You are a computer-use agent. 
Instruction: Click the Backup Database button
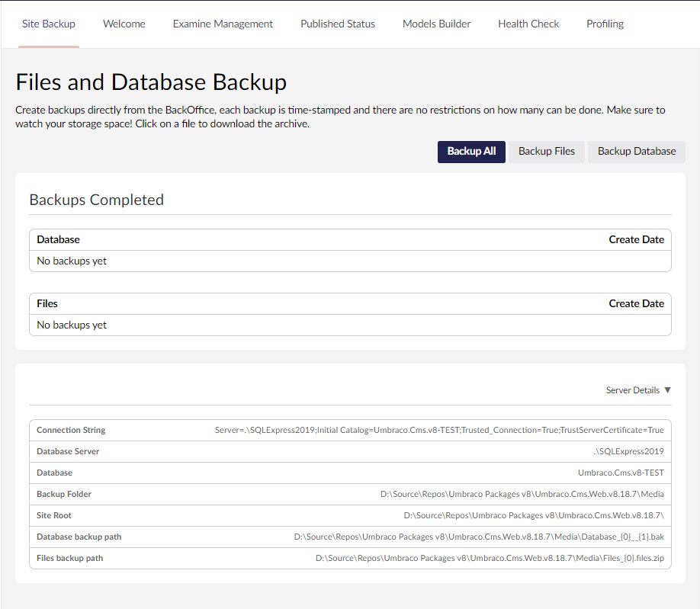click(x=636, y=151)
